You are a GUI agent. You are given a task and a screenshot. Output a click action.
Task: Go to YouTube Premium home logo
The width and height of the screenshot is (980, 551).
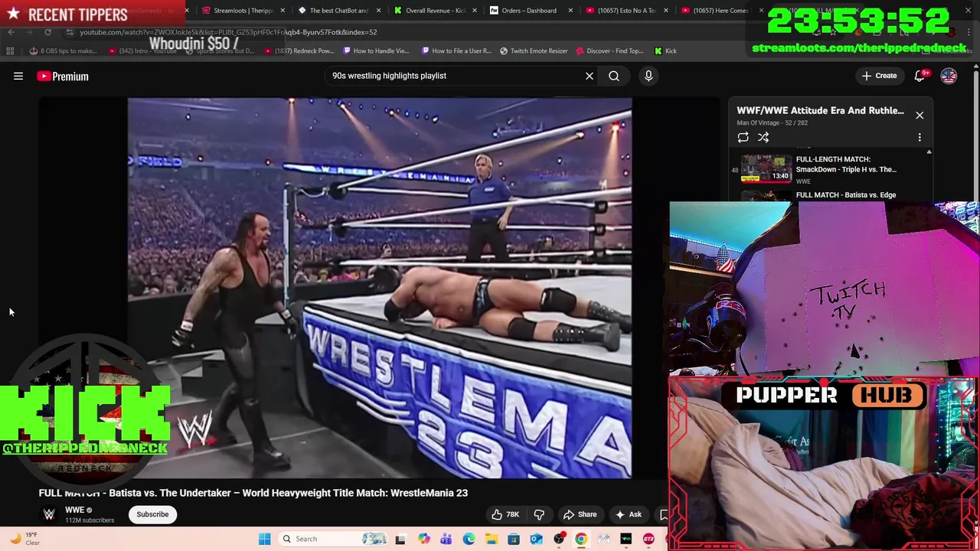pos(63,76)
